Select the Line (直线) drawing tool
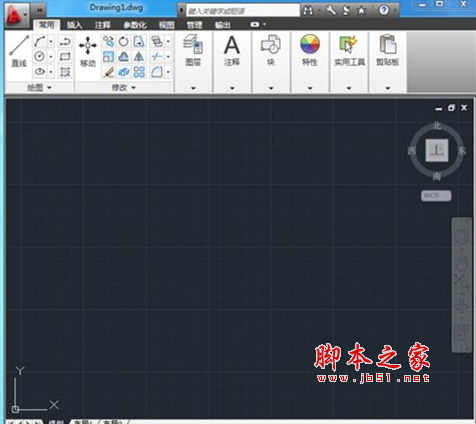The image size is (476, 424). tap(19, 51)
